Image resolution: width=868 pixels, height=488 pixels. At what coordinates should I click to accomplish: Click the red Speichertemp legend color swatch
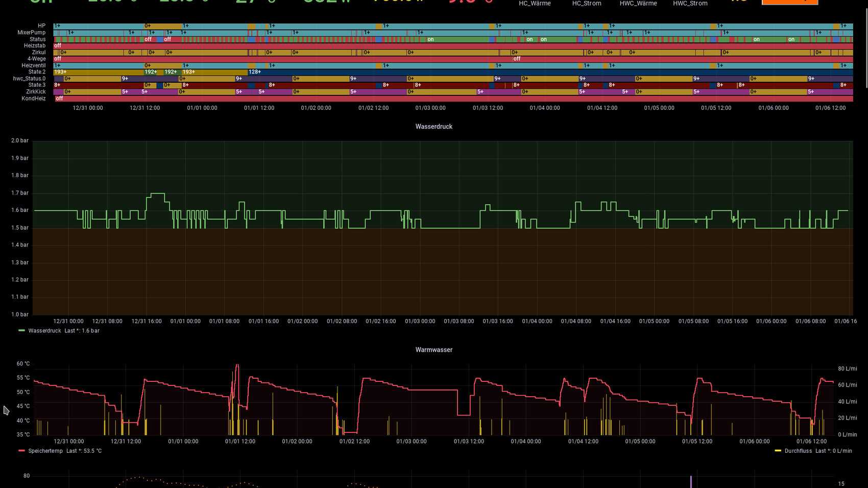pyautogui.click(x=21, y=451)
